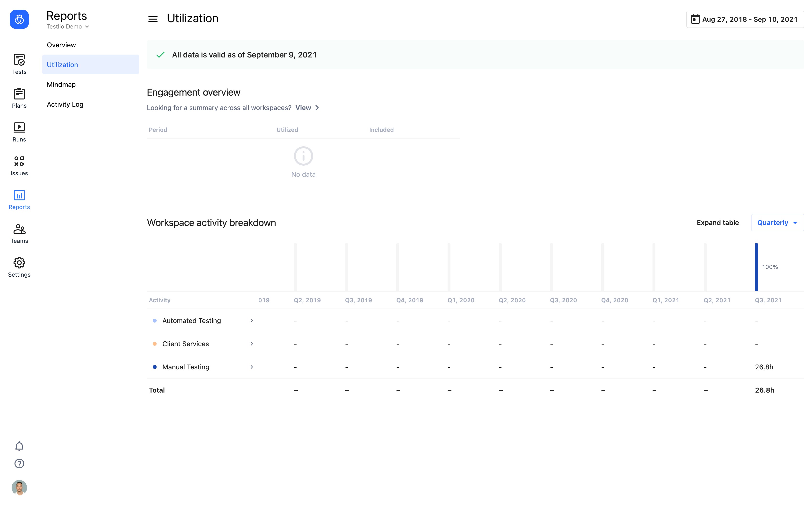Toggle the hamburger menu next to Utilization
The width and height of the screenshot is (812, 507).
click(153, 19)
